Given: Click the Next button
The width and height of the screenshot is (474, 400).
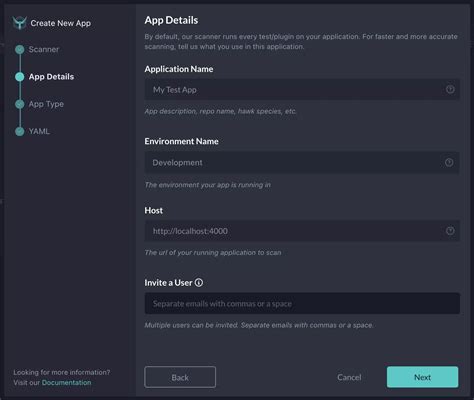Looking at the screenshot, I should point(422,377).
